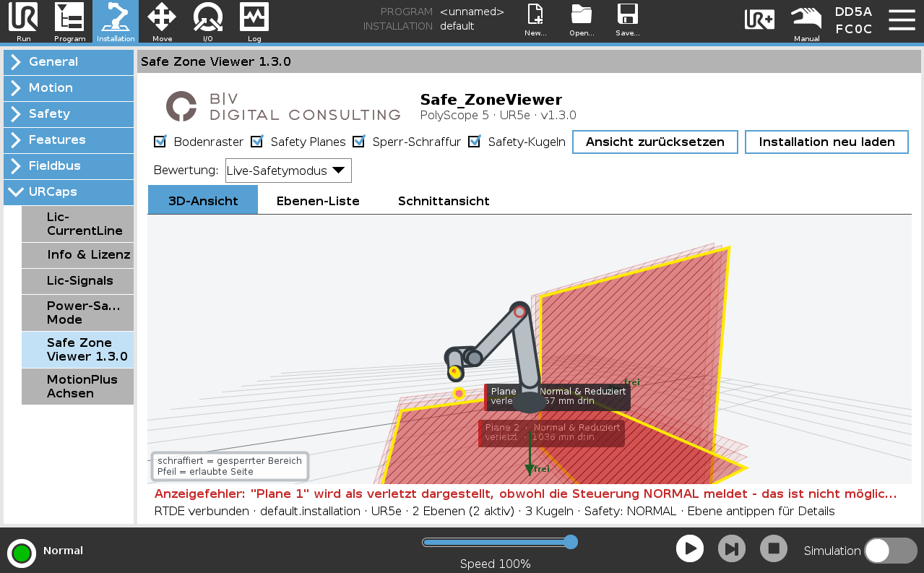Open the UR+ icon in header
This screenshot has height=573, width=924.
(759, 19)
